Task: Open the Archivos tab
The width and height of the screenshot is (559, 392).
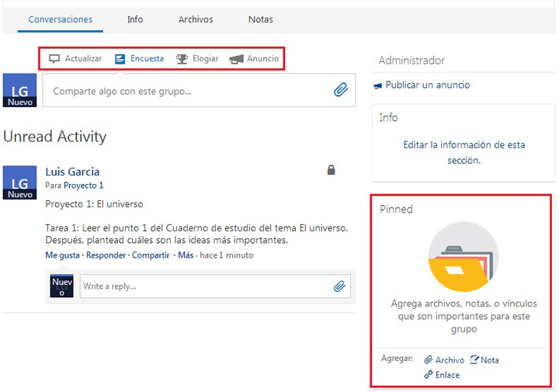Action: (196, 19)
